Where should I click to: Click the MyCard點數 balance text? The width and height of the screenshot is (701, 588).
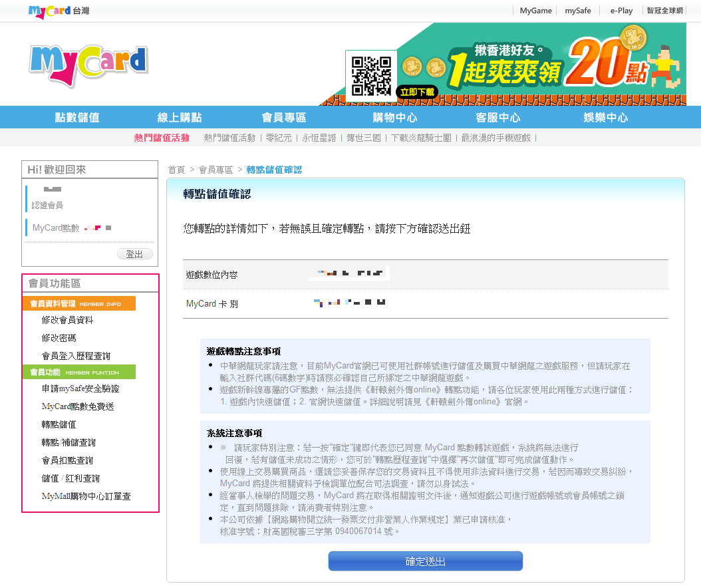pyautogui.click(x=56, y=228)
